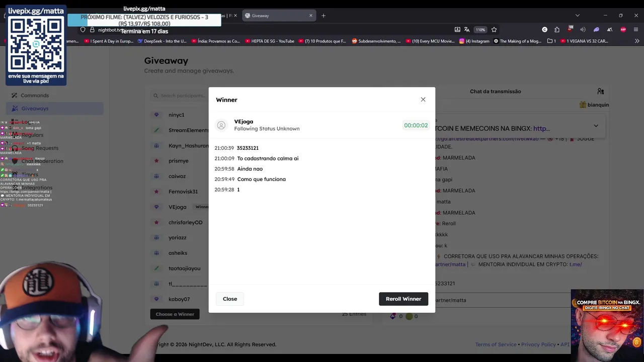The image size is (644, 362).
Task: Click the Close button in the Winner dialog
Action: click(x=230, y=299)
